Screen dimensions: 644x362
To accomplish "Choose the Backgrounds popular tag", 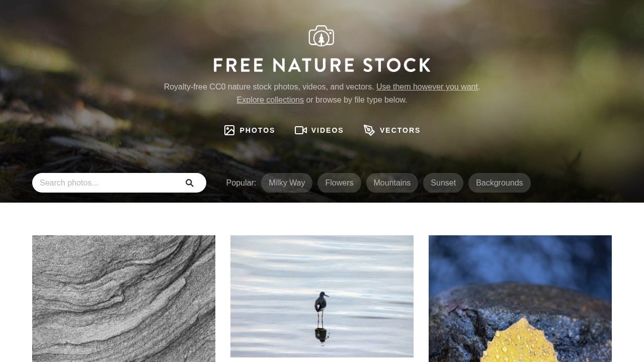I will pyautogui.click(x=500, y=183).
